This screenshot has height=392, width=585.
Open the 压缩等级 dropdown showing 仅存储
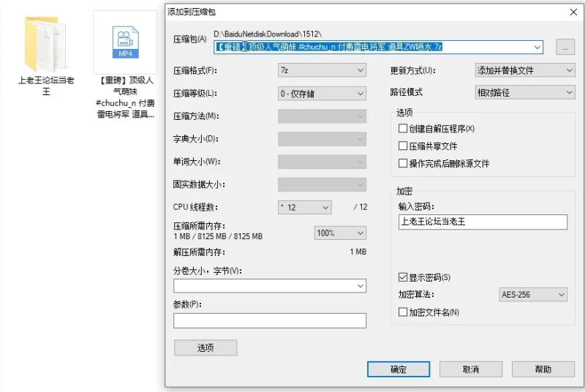tap(322, 93)
